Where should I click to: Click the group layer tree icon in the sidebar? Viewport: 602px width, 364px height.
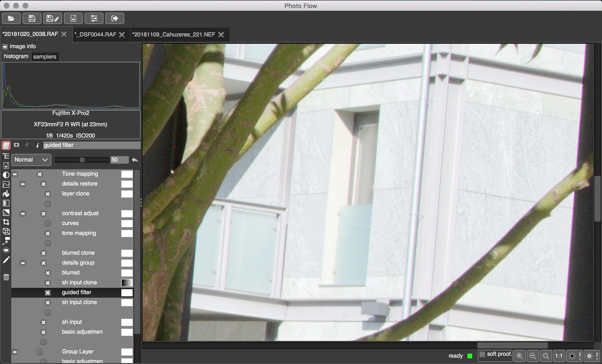[x=6, y=156]
